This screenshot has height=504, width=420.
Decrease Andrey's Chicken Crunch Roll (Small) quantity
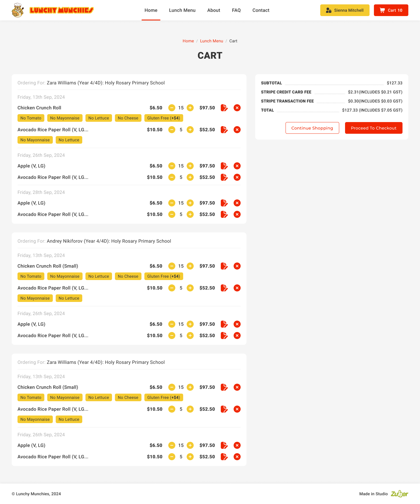[x=172, y=266]
